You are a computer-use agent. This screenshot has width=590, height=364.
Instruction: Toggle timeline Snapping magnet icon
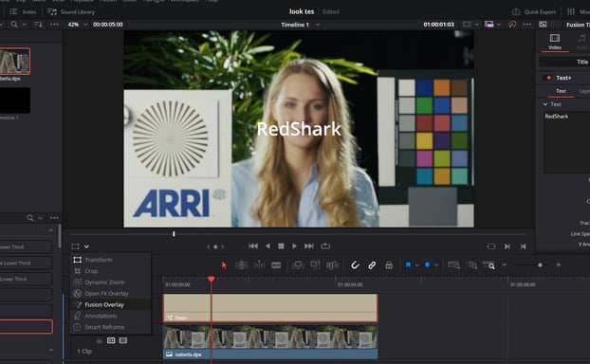click(355, 265)
